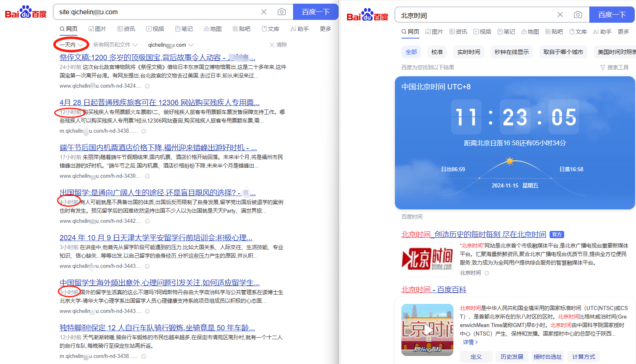Expand the qichelin site filter dropdown

click(170, 45)
